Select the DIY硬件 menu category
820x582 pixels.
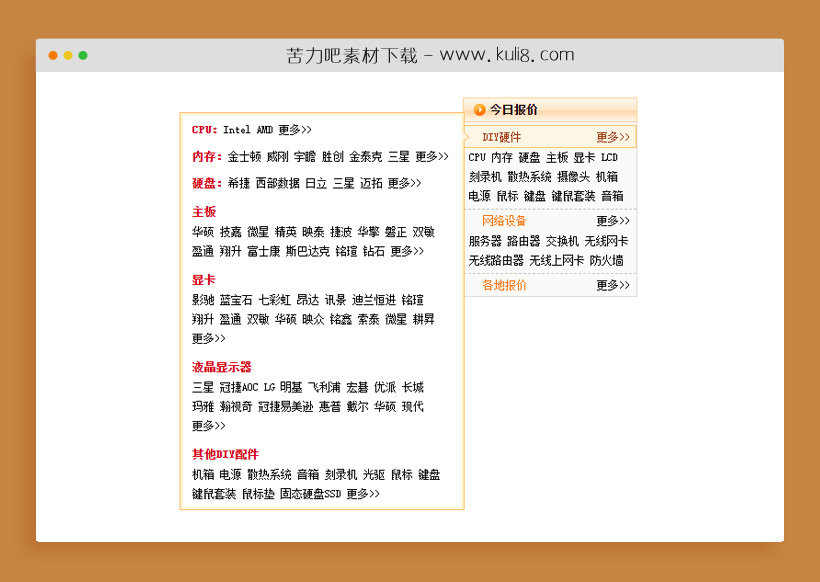pos(501,138)
